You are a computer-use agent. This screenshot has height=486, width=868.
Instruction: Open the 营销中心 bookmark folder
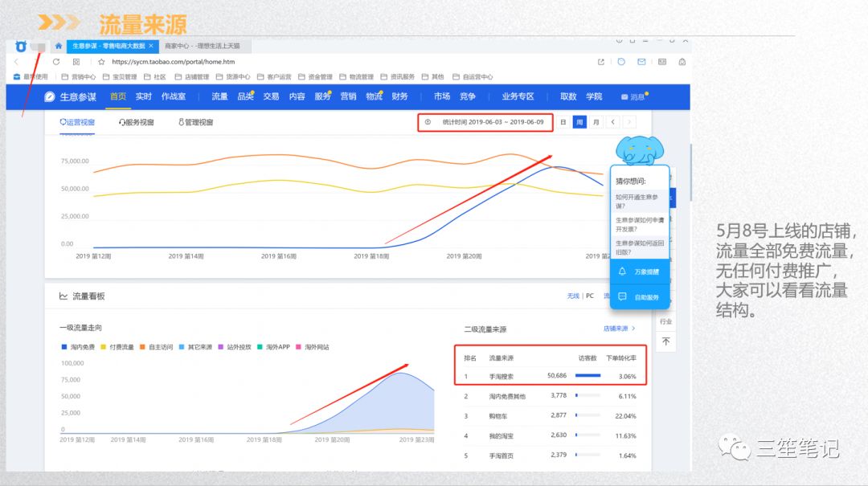(79, 77)
